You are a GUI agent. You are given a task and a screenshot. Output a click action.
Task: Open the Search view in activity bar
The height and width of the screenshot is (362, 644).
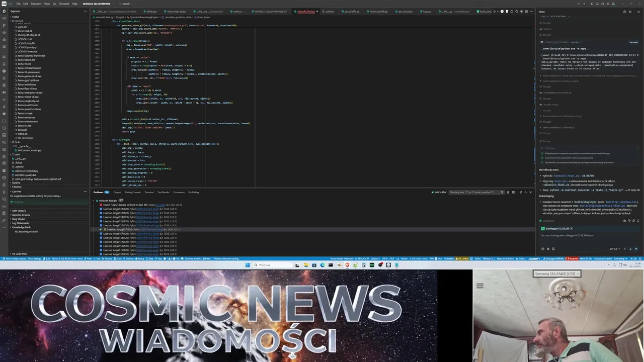click(x=4, y=19)
